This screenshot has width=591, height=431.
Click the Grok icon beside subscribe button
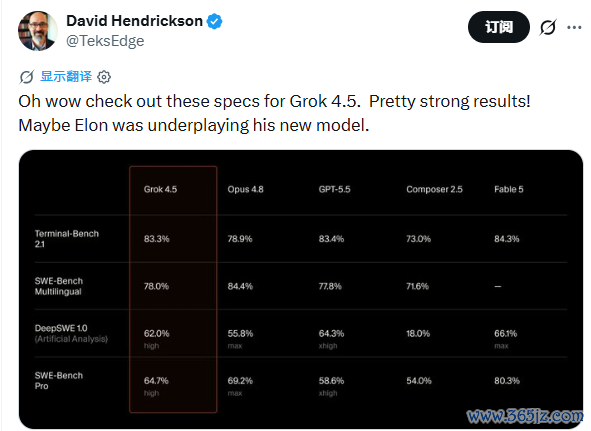tap(548, 27)
